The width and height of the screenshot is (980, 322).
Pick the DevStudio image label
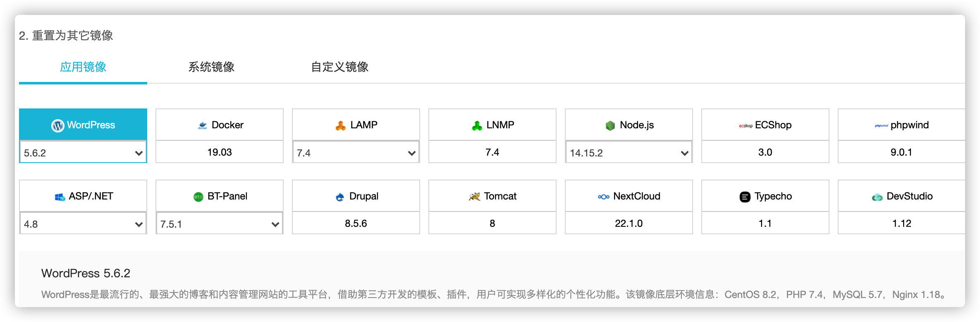tap(910, 196)
